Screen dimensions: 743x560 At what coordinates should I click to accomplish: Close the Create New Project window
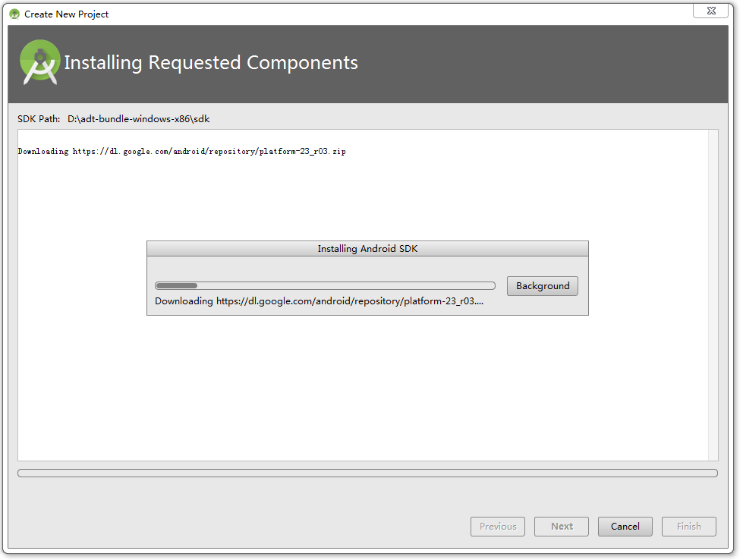(710, 11)
